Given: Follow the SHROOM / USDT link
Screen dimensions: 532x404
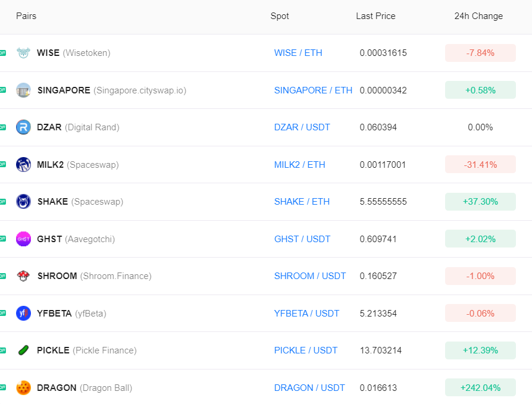Looking at the screenshot, I should click(310, 276).
